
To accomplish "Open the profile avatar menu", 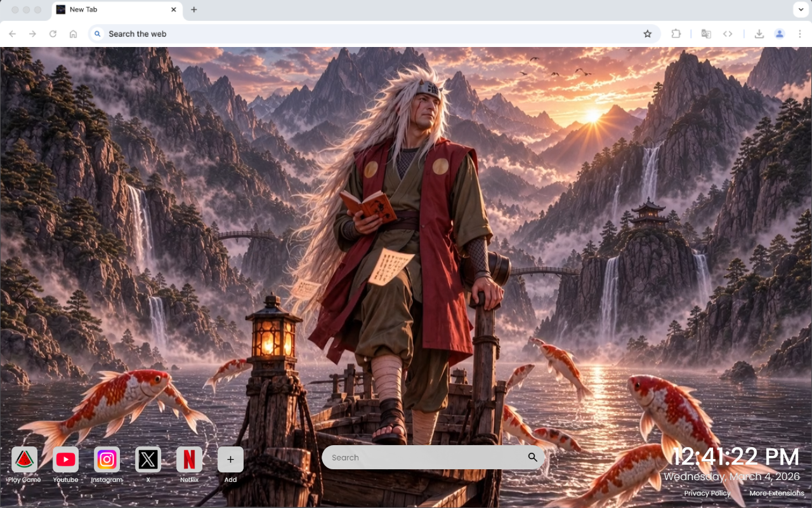I will point(780,34).
